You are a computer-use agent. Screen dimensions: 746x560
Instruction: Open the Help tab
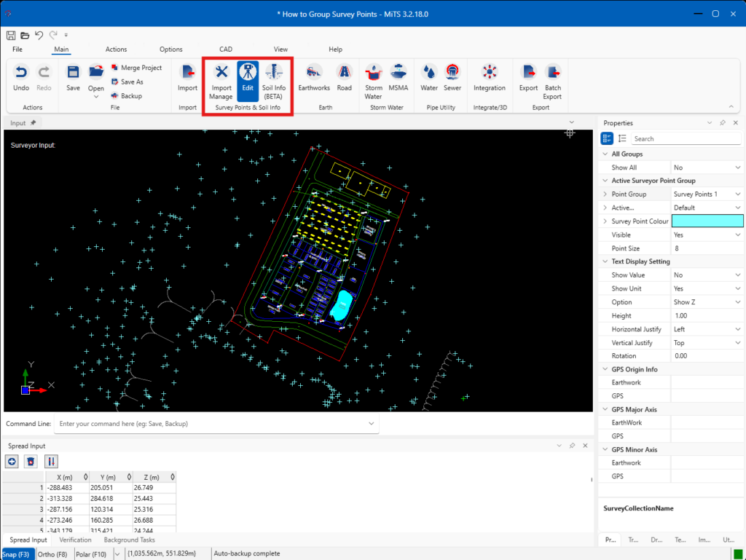(335, 49)
